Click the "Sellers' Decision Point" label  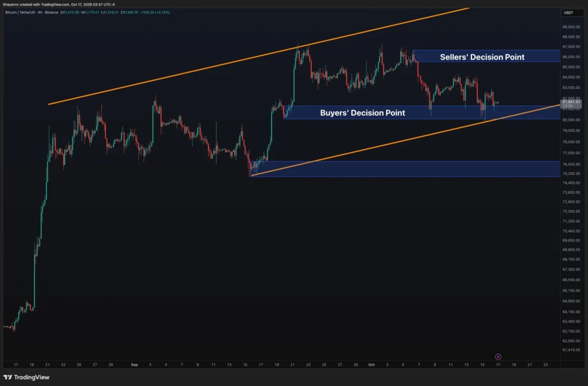point(482,57)
